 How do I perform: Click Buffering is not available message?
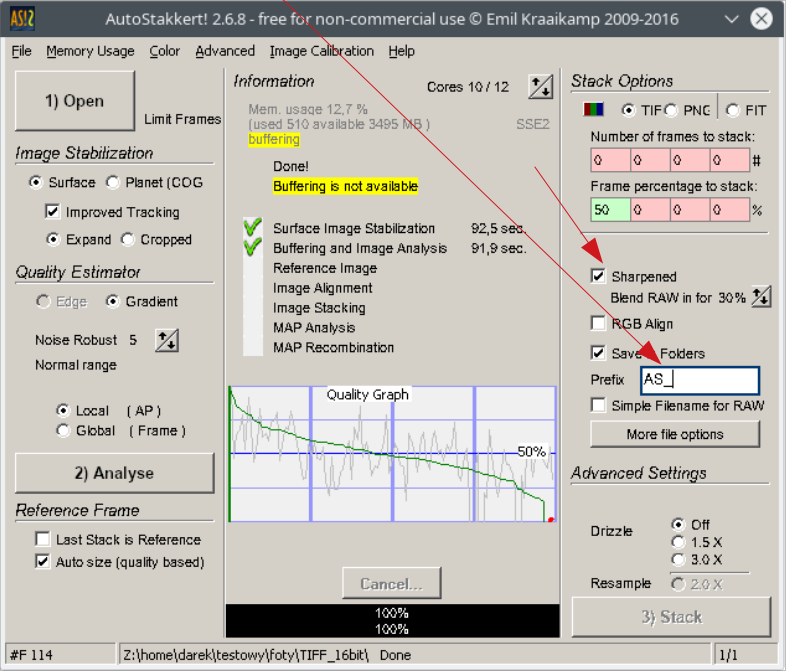tap(345, 186)
